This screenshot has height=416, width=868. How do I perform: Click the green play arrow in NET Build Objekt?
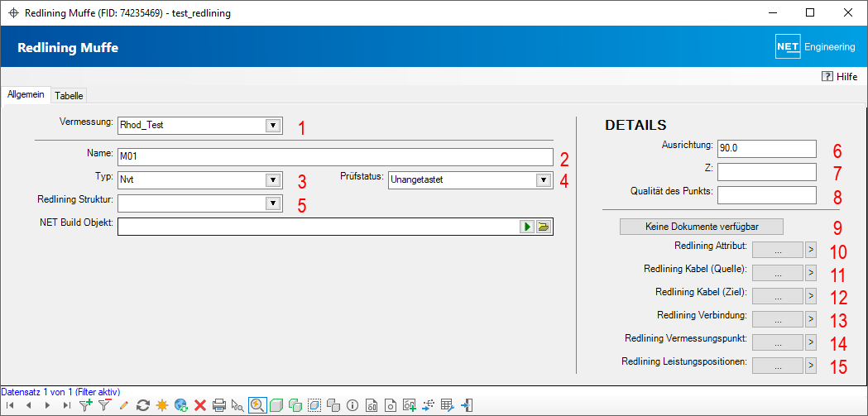point(528,227)
